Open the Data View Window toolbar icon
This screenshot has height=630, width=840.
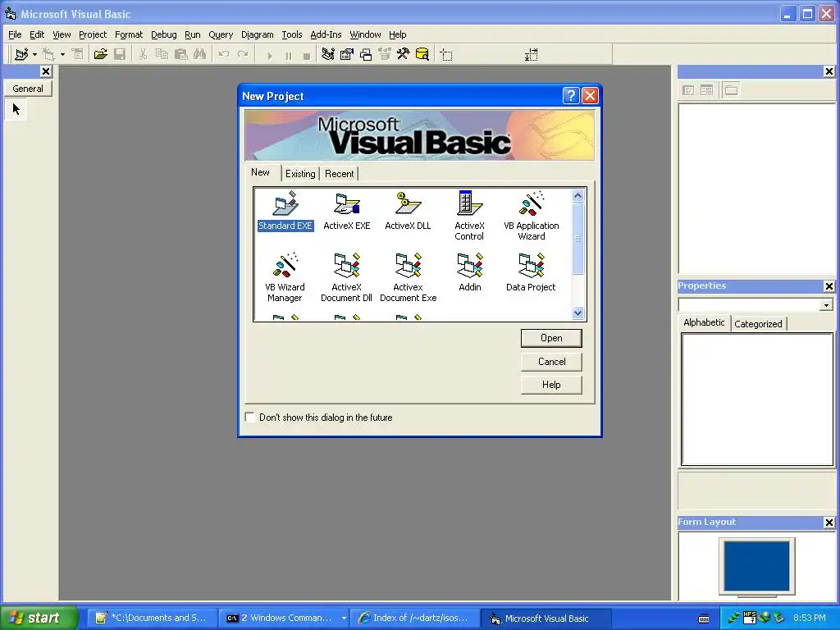click(x=422, y=54)
